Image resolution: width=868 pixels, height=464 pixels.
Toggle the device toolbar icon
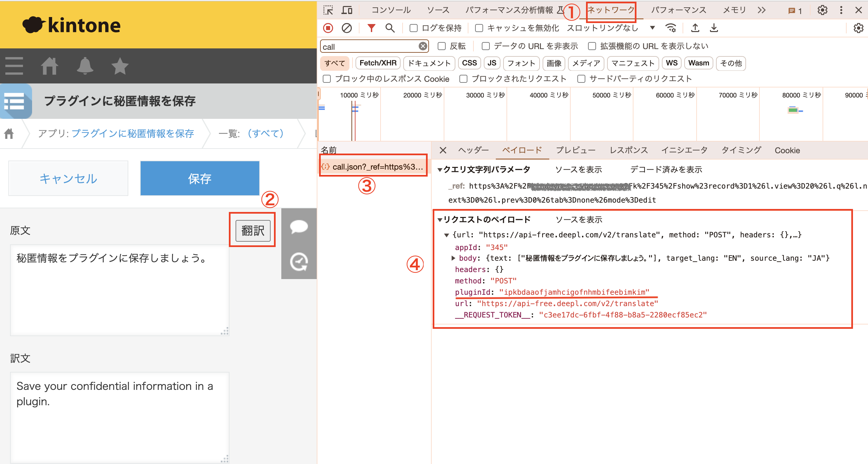(x=347, y=10)
